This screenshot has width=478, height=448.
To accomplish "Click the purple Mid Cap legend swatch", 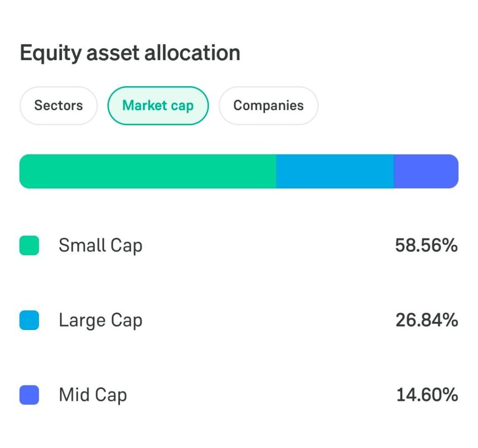I will (29, 395).
